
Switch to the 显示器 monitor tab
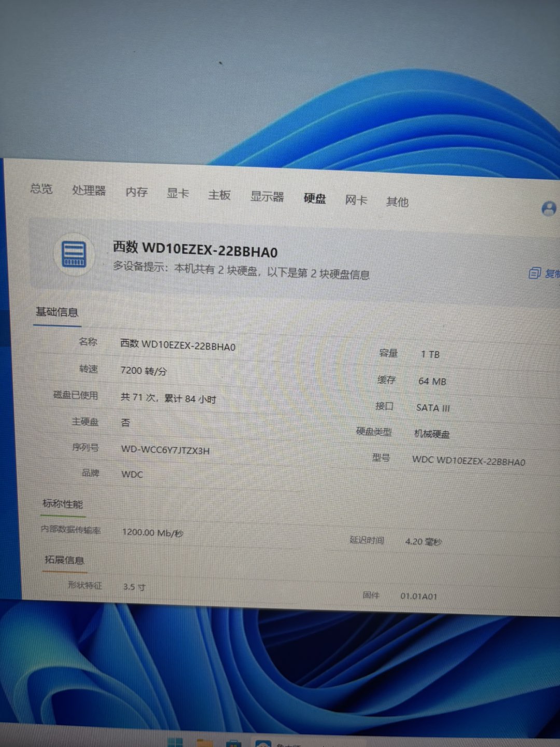pos(267,197)
